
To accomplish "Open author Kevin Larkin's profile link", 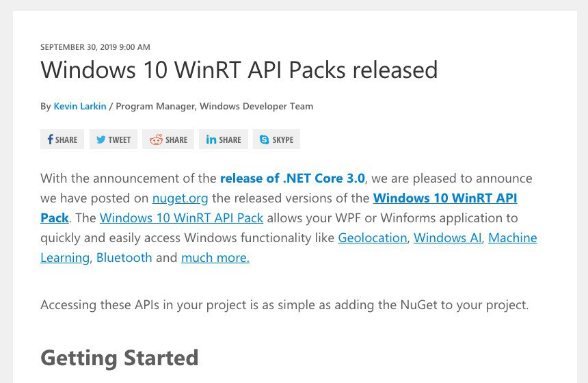I will [x=80, y=106].
